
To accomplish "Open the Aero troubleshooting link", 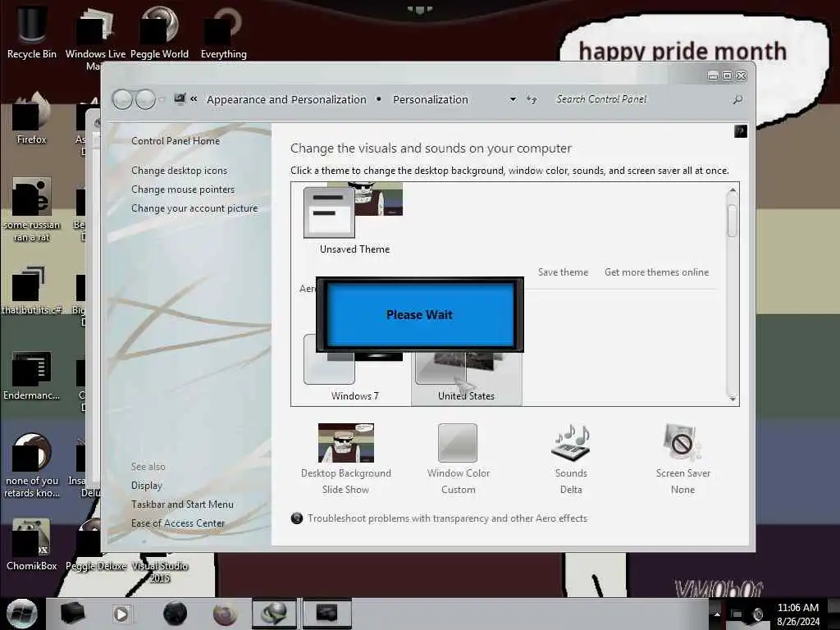I will pos(447,518).
